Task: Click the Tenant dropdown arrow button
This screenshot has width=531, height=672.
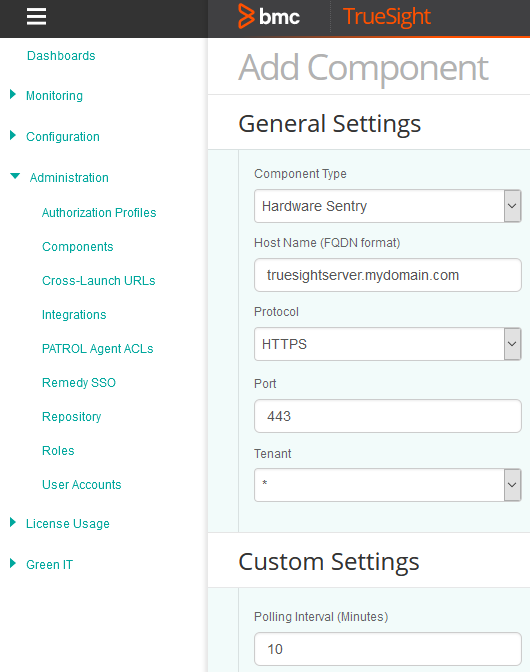Action: point(512,485)
